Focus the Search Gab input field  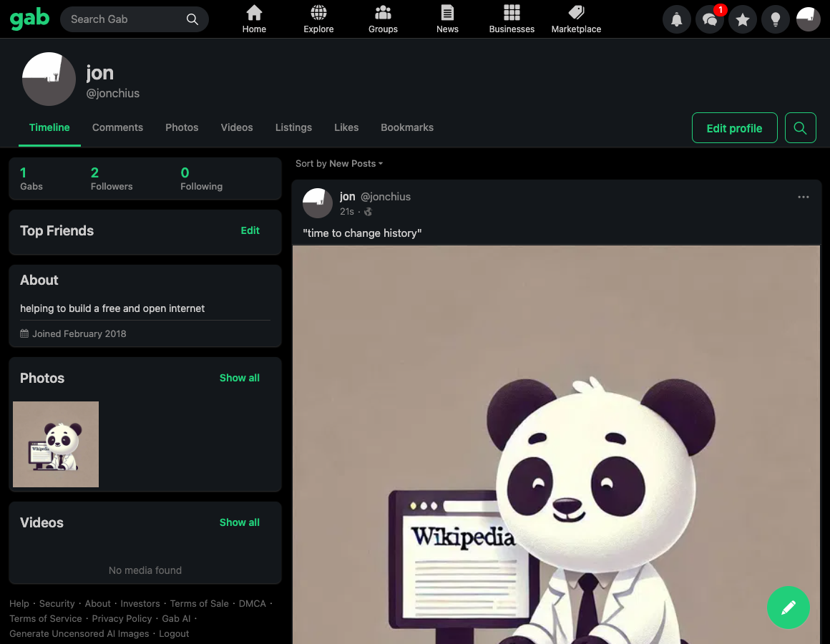coord(135,19)
